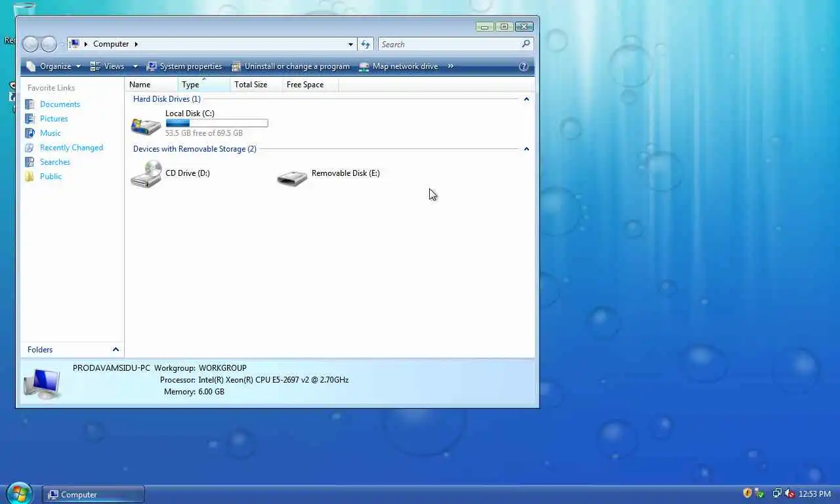This screenshot has width=840, height=504.
Task: Click the Documents icon in Favorite Links
Action: click(x=30, y=104)
